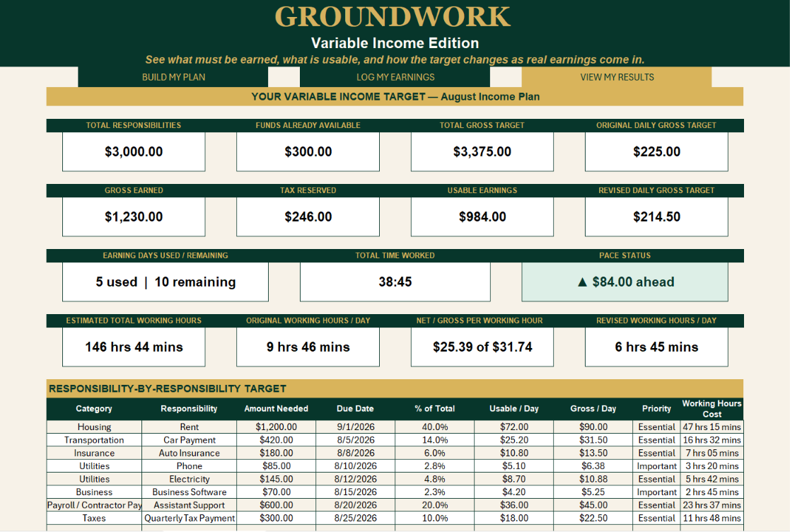Select the '% of Total' column header
The height and width of the screenshot is (532, 790).
coord(434,409)
